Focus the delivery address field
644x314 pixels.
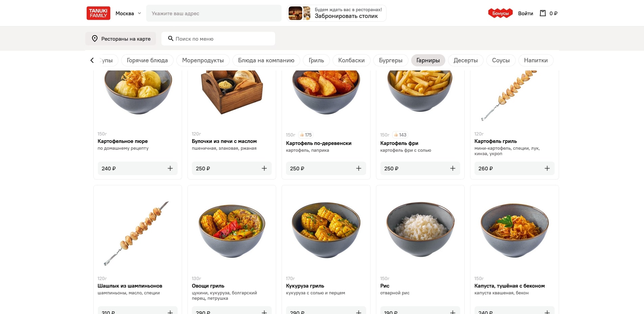click(x=214, y=13)
